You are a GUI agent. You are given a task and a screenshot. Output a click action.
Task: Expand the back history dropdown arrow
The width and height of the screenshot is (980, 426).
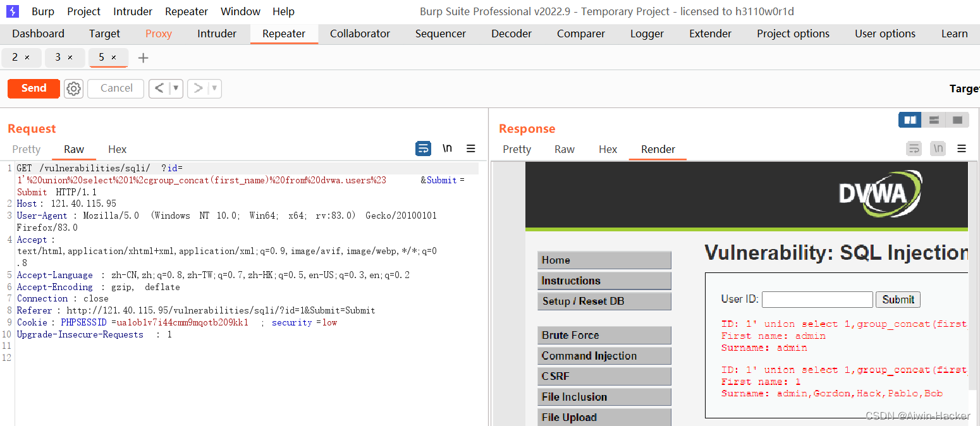point(176,88)
